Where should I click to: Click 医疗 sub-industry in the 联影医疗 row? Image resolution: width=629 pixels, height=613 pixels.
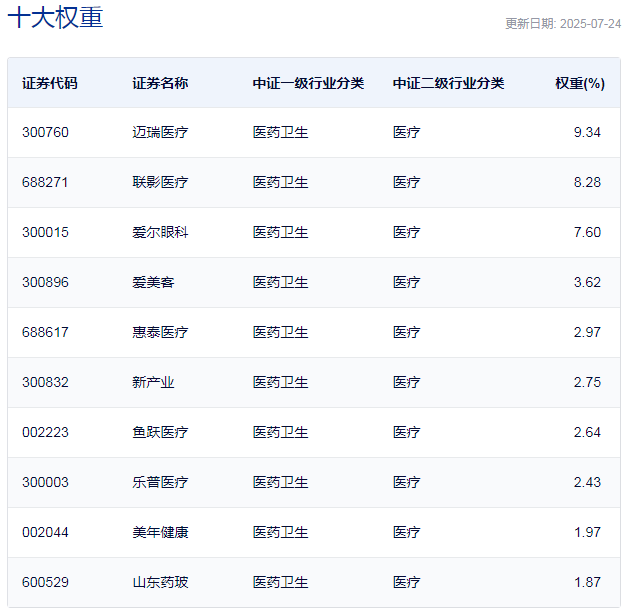[406, 182]
